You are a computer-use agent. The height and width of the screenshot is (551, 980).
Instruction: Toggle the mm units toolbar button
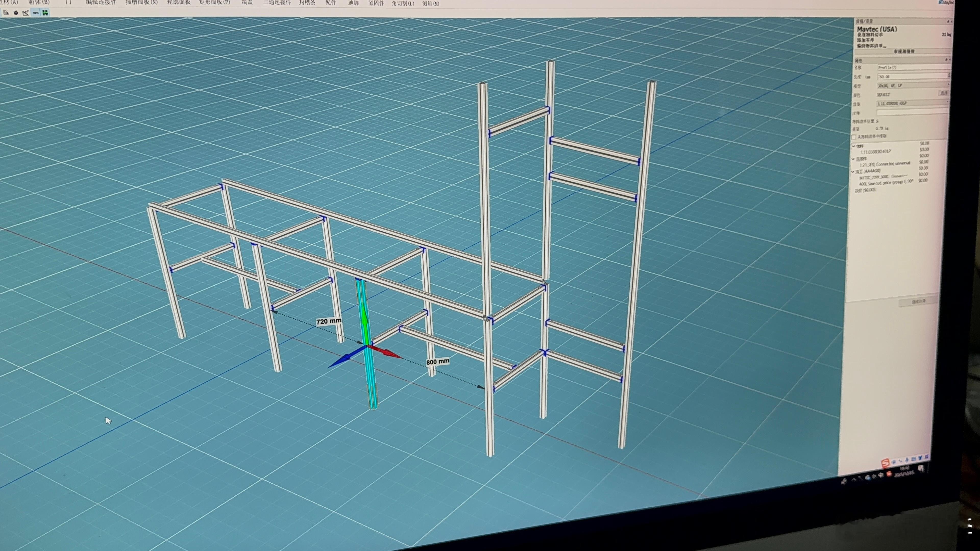pos(35,13)
